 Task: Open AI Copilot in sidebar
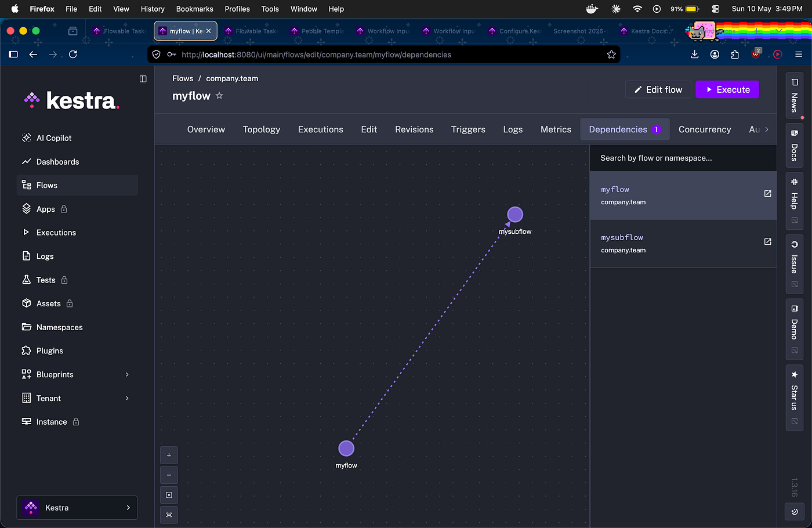[x=77, y=138]
